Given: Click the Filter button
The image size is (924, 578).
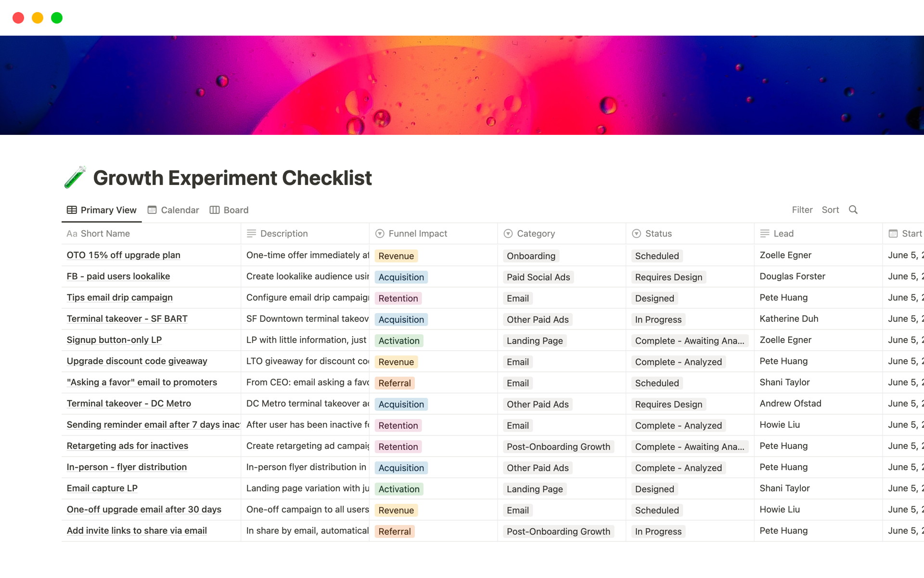Looking at the screenshot, I should 802,210.
